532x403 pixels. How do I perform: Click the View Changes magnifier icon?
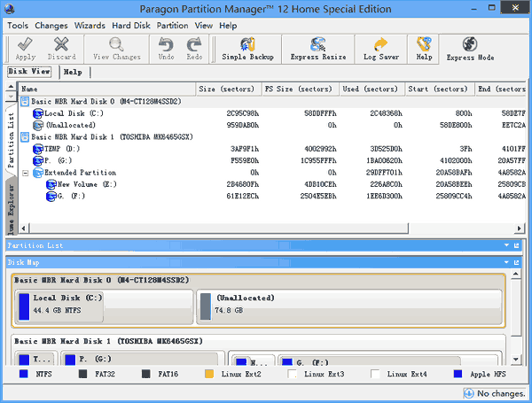pyautogui.click(x=116, y=49)
